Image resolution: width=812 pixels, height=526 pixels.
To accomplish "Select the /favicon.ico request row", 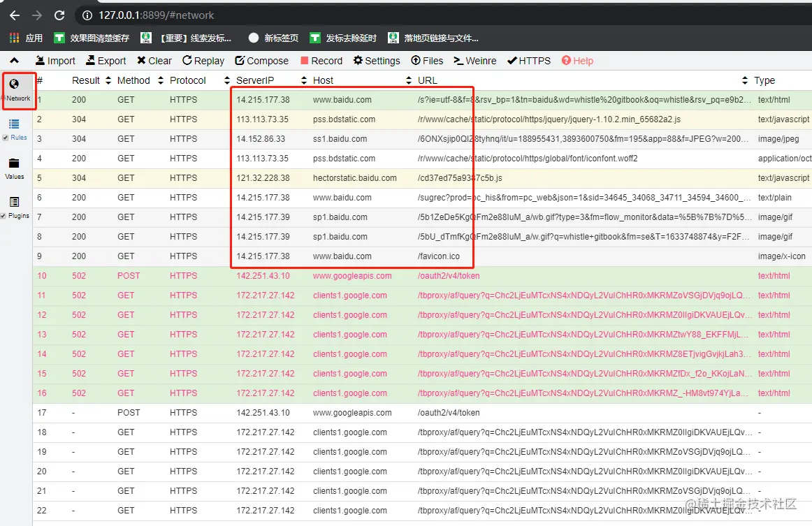I will 422,256.
